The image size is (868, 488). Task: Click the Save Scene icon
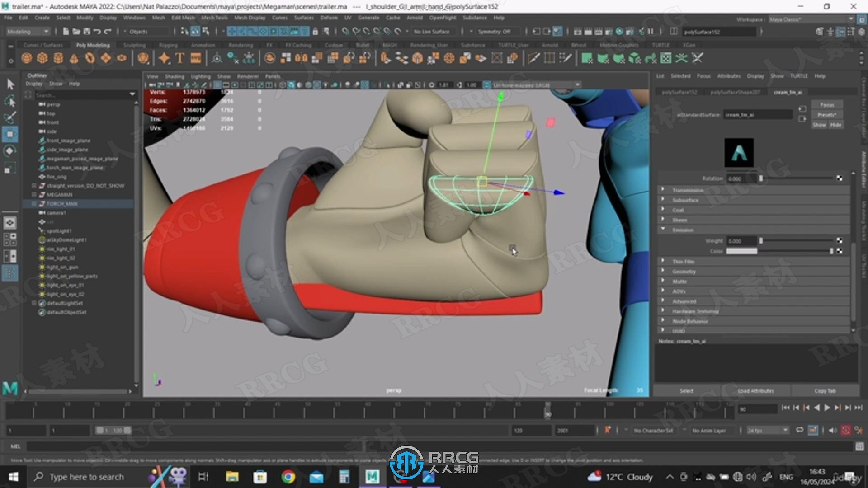pos(86,32)
